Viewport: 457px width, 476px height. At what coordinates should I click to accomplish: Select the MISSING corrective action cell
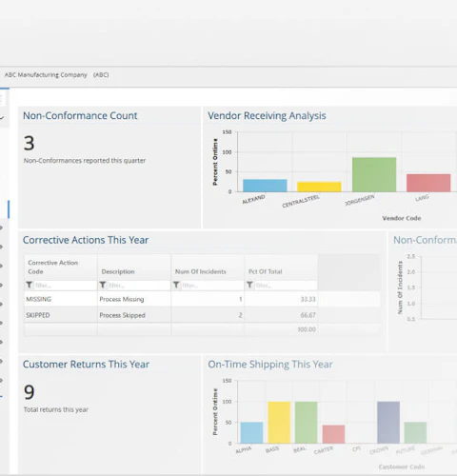tap(61, 299)
